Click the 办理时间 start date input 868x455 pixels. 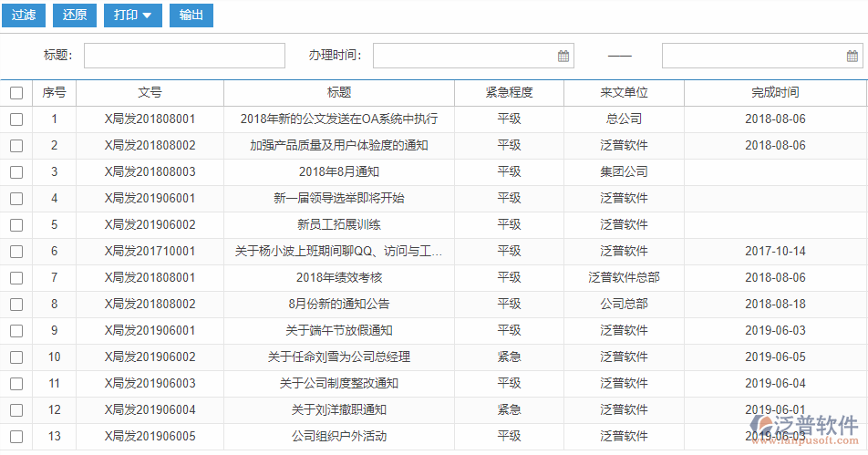[x=463, y=56]
